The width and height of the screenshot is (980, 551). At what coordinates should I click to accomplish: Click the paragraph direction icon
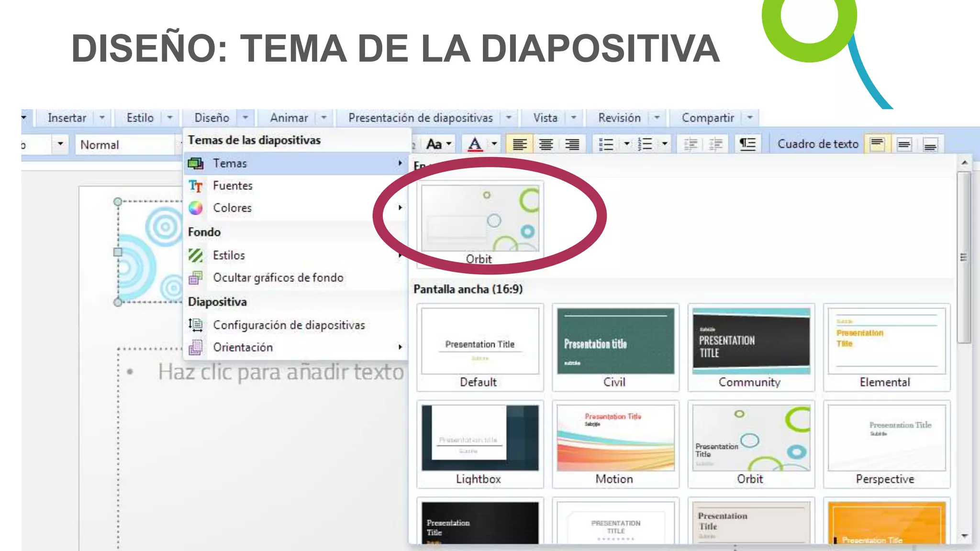[747, 144]
